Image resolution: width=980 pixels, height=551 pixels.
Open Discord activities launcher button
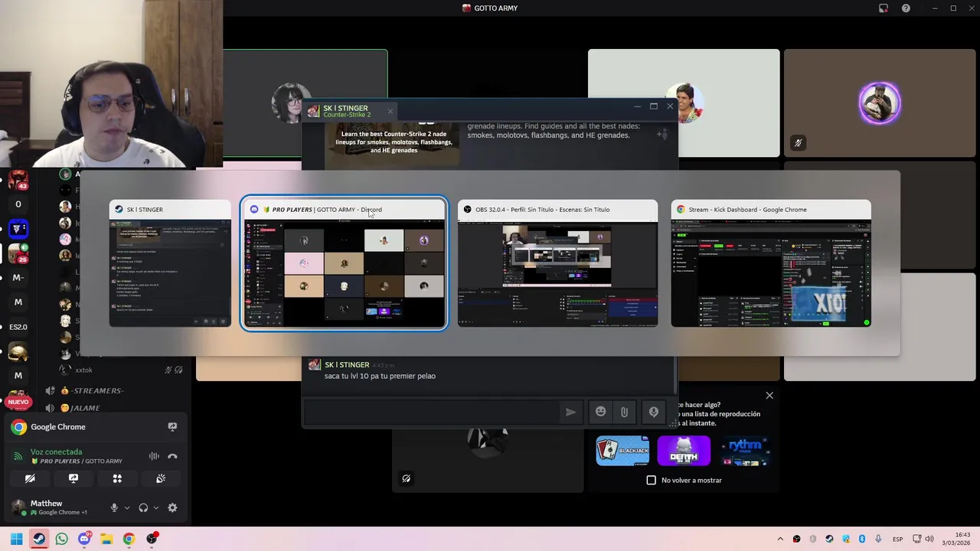point(117,478)
